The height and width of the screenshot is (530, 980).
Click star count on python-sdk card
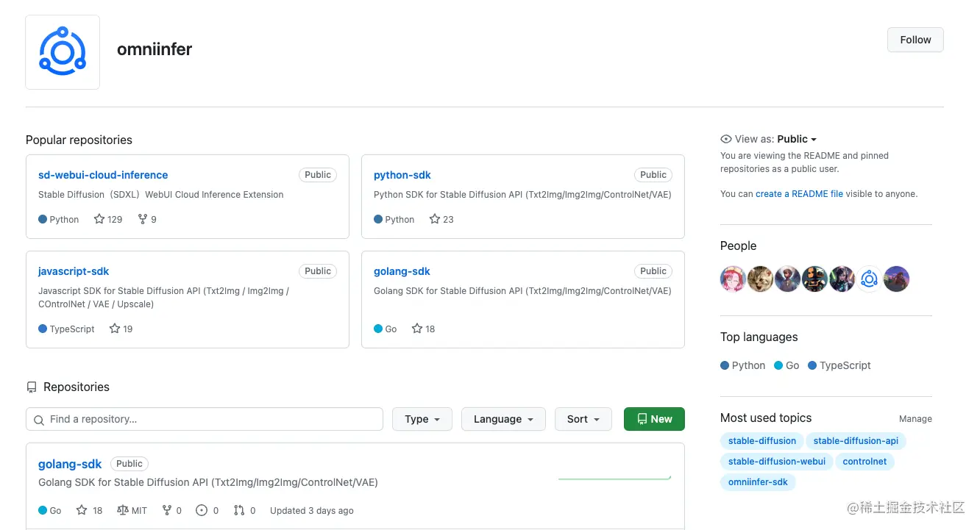[x=441, y=219]
